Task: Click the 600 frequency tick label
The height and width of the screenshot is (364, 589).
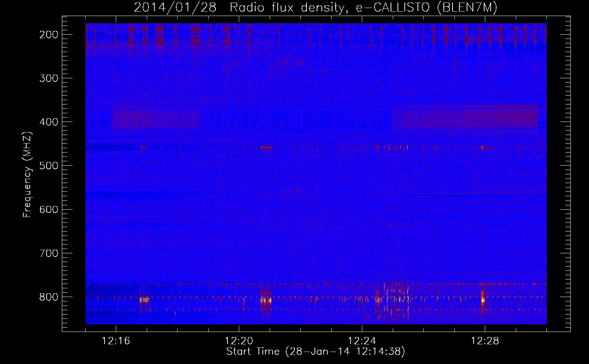Action: [48, 209]
